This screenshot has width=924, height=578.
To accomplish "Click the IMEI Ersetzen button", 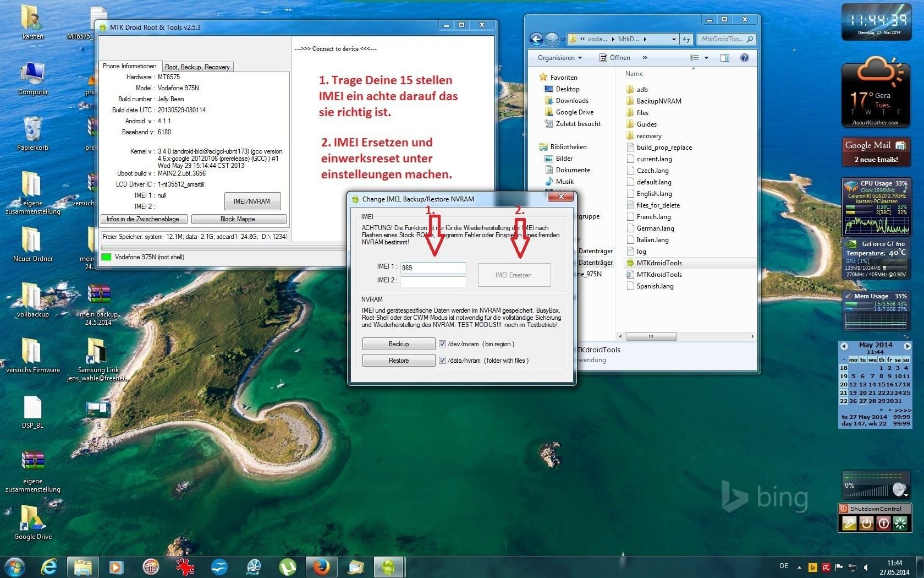I will coord(514,275).
